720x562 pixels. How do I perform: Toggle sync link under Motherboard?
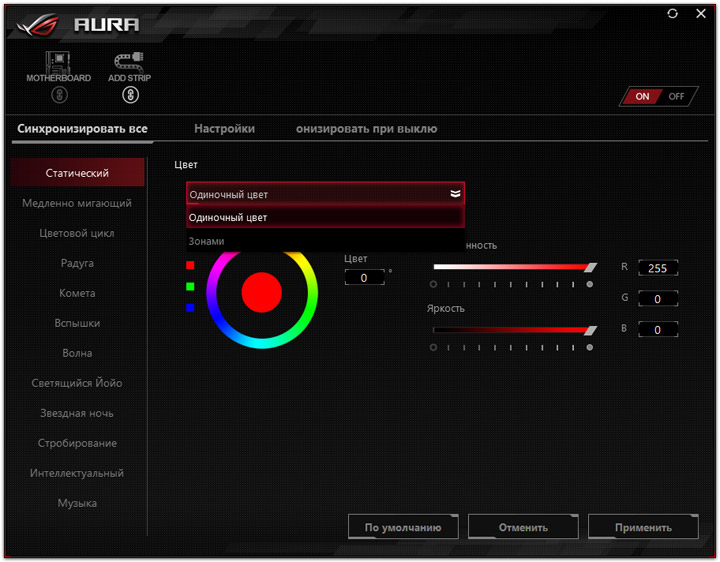(59, 95)
